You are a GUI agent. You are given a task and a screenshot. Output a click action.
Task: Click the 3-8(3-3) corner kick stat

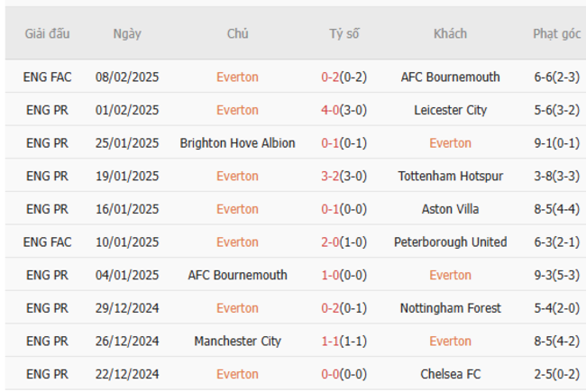click(x=556, y=176)
